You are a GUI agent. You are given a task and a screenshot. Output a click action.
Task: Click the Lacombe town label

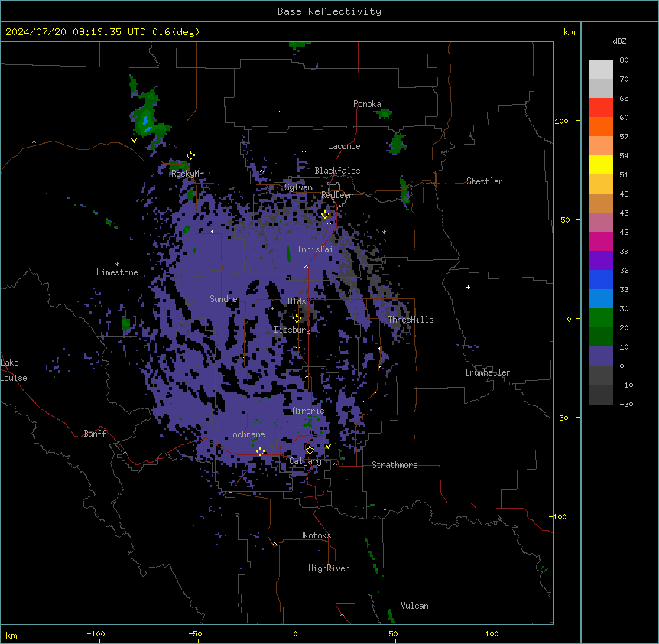pos(344,146)
